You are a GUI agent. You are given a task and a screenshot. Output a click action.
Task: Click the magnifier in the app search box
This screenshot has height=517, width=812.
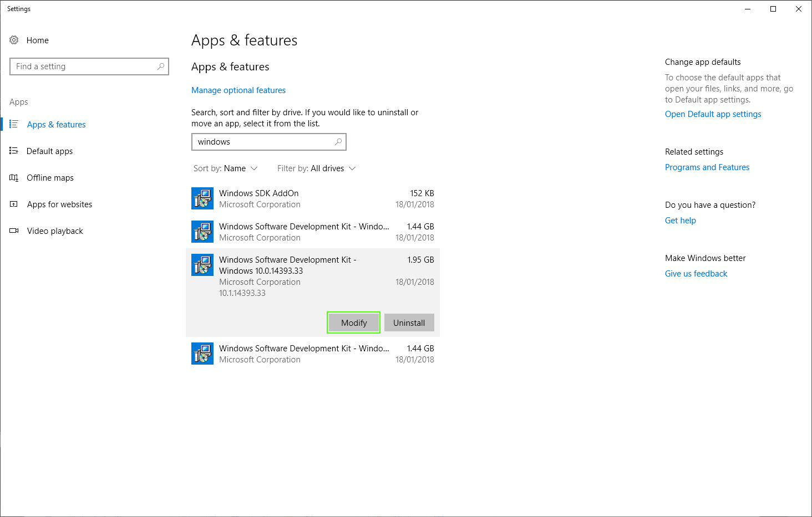point(338,142)
